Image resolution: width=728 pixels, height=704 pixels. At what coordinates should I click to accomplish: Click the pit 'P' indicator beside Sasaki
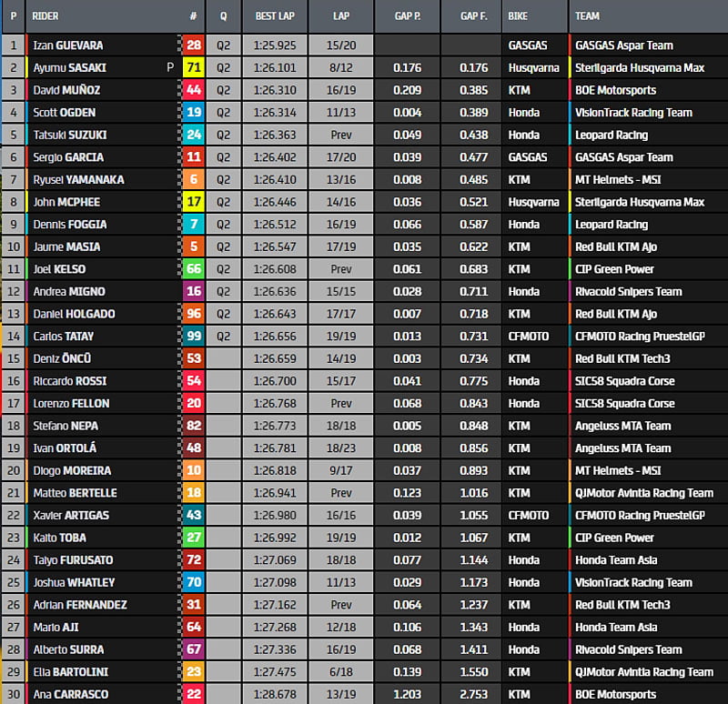[x=170, y=67]
